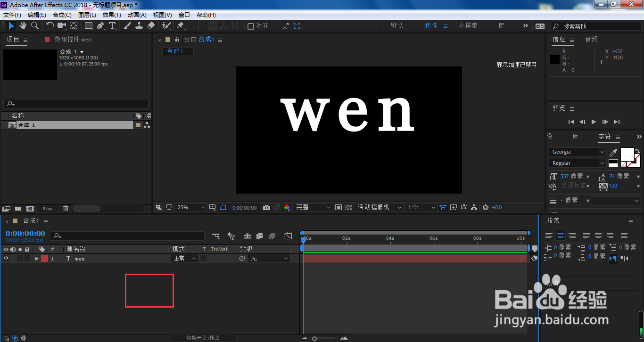
Task: Open the 1个 view layout dropdown
Action: click(421, 207)
